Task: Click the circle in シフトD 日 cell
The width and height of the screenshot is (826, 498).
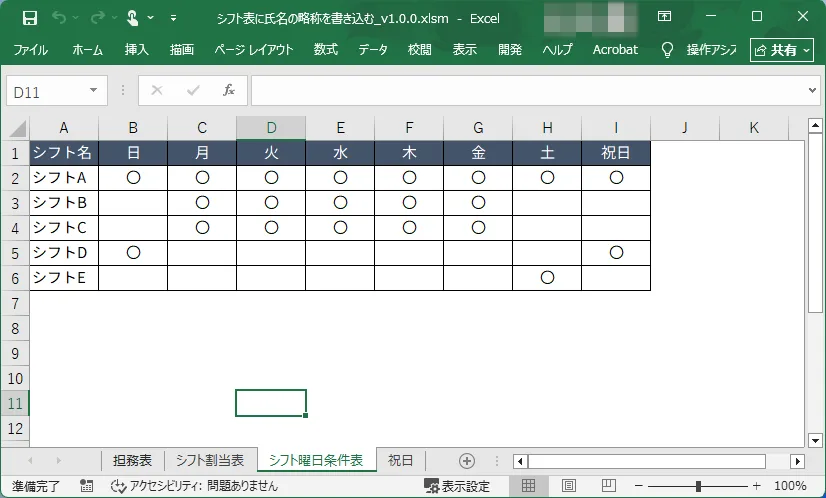Action: (x=133, y=253)
